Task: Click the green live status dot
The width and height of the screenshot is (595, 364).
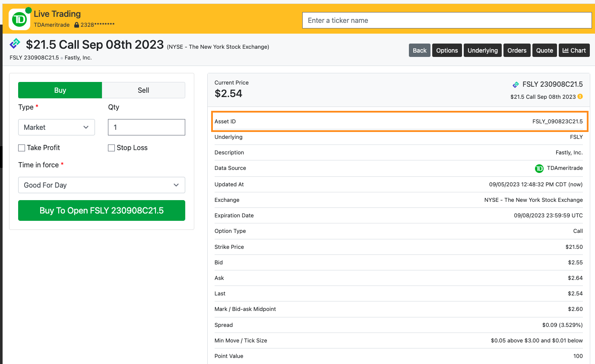Action: [x=28, y=10]
